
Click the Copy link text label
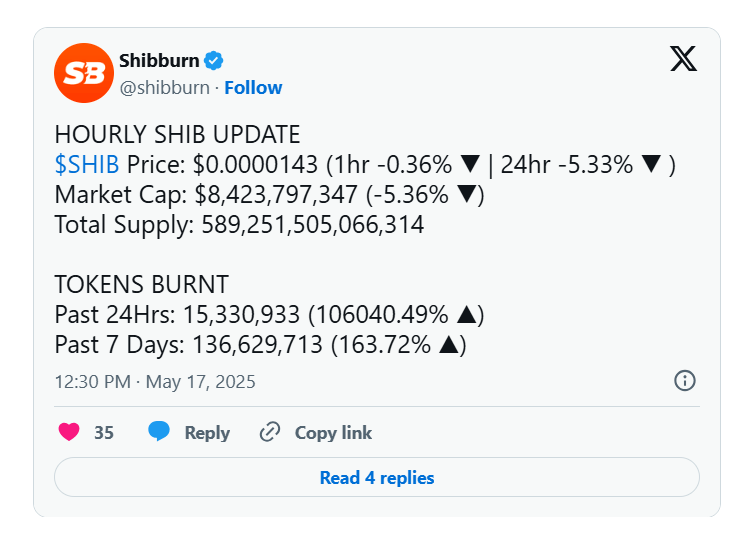point(333,433)
